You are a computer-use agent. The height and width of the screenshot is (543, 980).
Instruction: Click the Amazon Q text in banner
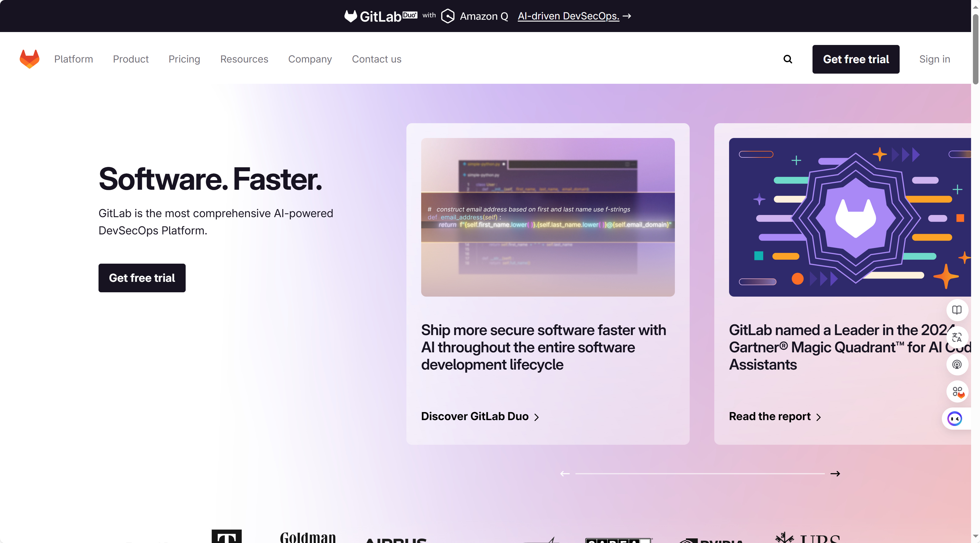pyautogui.click(x=484, y=16)
